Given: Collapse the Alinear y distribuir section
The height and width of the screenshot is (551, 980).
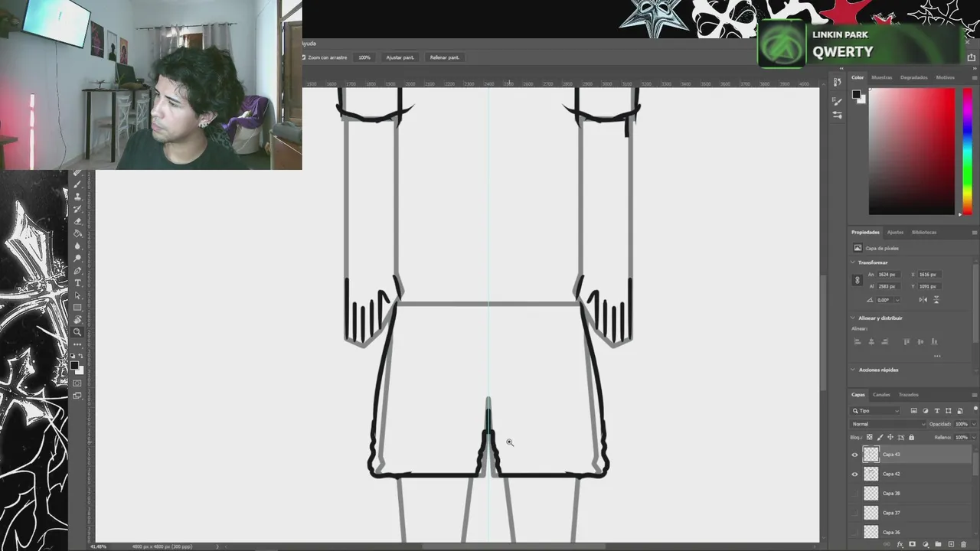Looking at the screenshot, I should [x=853, y=318].
